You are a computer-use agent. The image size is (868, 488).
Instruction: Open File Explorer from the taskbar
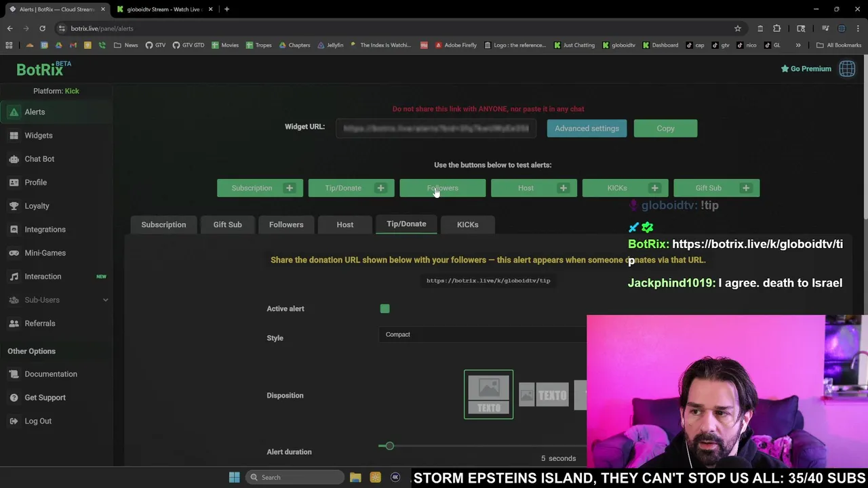[355, 477]
